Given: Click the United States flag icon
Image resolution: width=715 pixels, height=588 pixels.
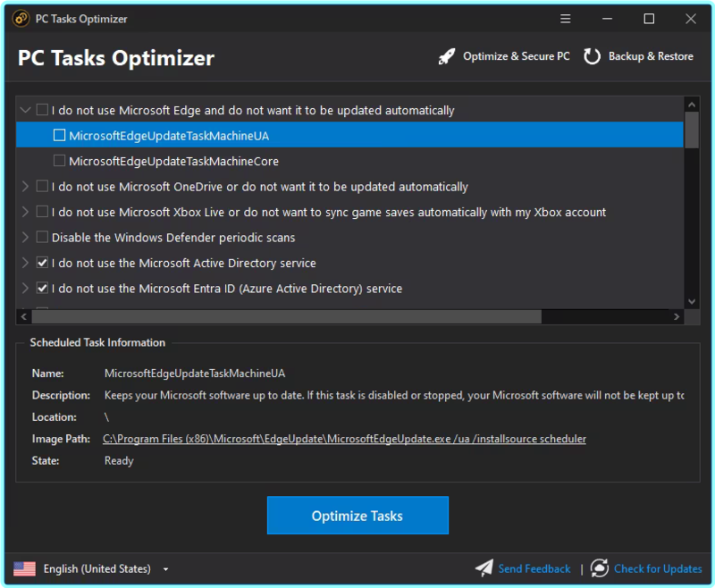Looking at the screenshot, I should coord(25,568).
